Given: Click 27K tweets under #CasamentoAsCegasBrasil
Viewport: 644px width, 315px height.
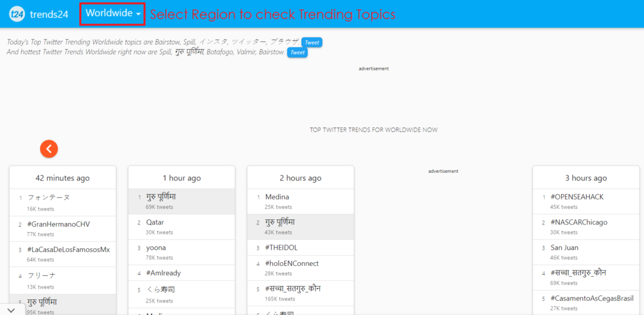Looking at the screenshot, I should tap(563, 308).
